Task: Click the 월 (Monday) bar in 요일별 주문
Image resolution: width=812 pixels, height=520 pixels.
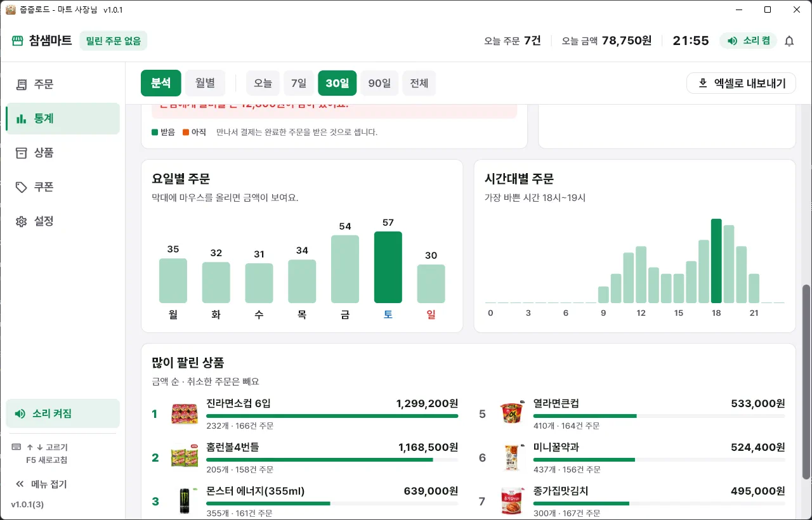Action: (173, 280)
